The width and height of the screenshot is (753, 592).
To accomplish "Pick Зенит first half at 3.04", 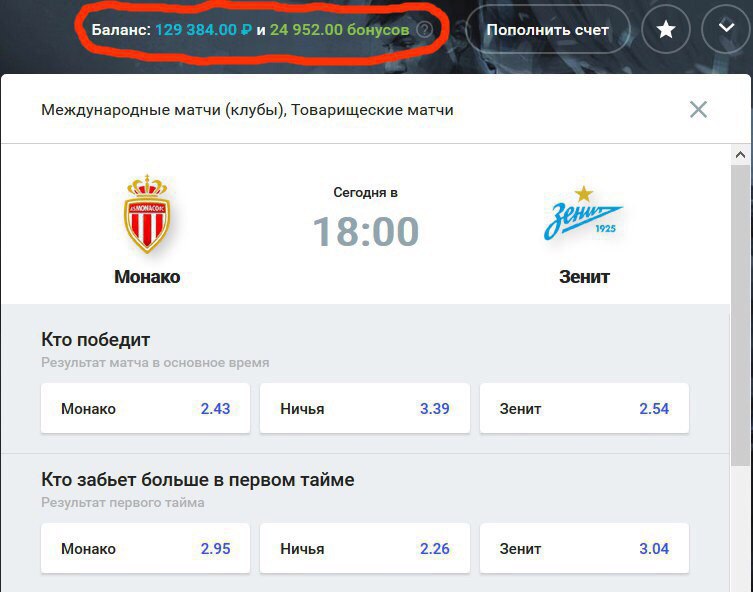I will coord(584,548).
